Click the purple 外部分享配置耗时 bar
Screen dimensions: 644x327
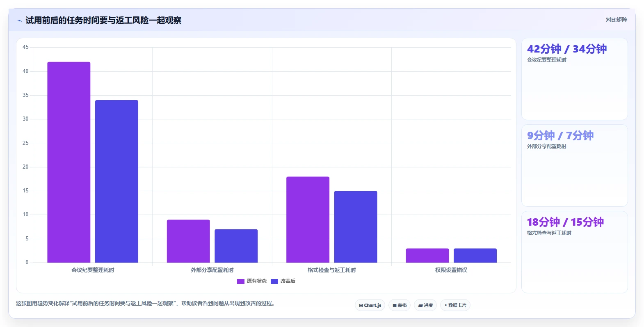click(x=188, y=241)
